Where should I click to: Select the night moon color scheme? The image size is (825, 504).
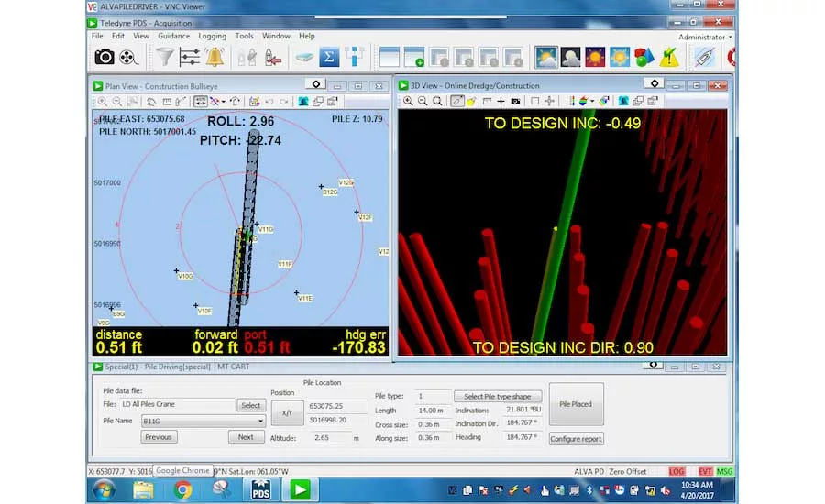[x=570, y=57]
